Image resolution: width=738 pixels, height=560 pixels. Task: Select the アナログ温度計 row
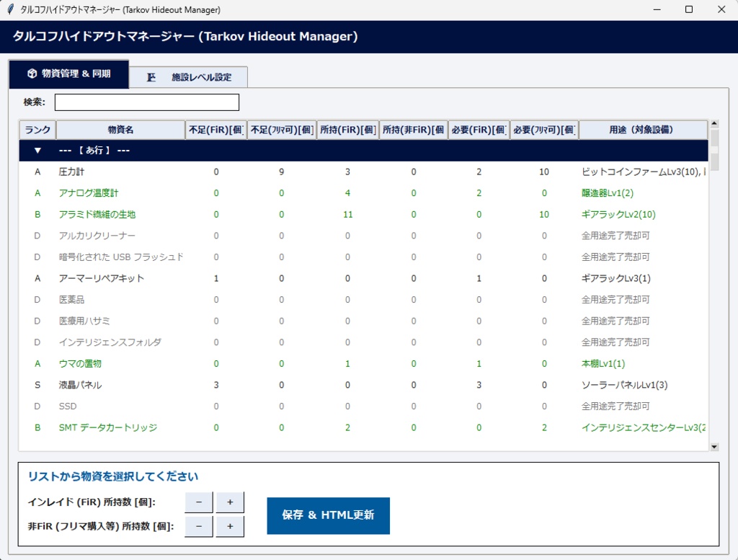click(363, 193)
